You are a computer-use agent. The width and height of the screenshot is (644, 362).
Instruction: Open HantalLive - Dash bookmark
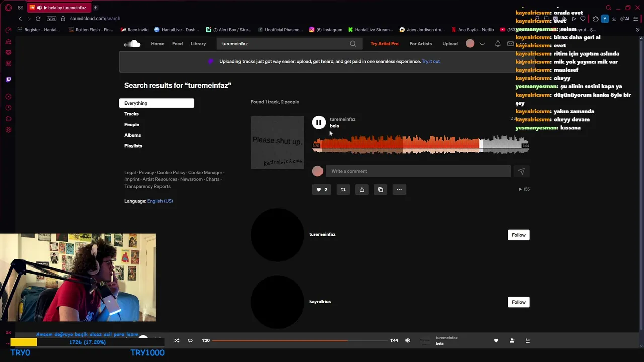[177, 30]
